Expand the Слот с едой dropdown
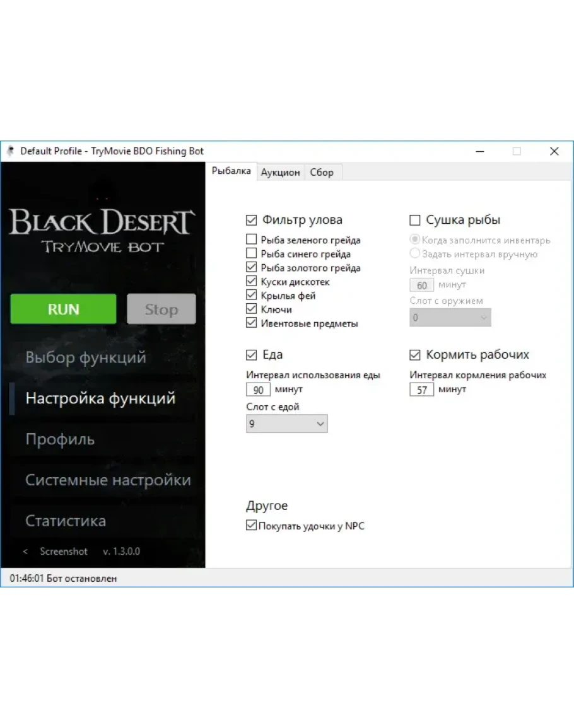Viewport: 574px width, 728px height. 286,424
